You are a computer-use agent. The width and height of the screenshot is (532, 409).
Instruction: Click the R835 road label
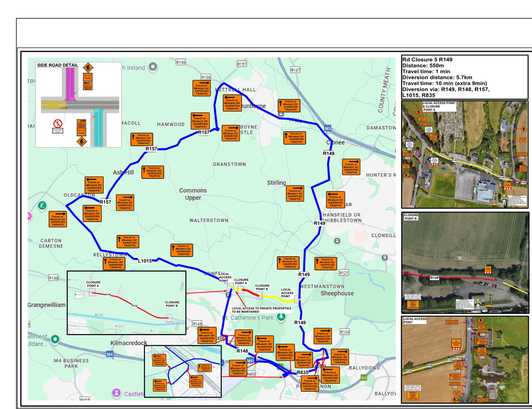(x=302, y=372)
